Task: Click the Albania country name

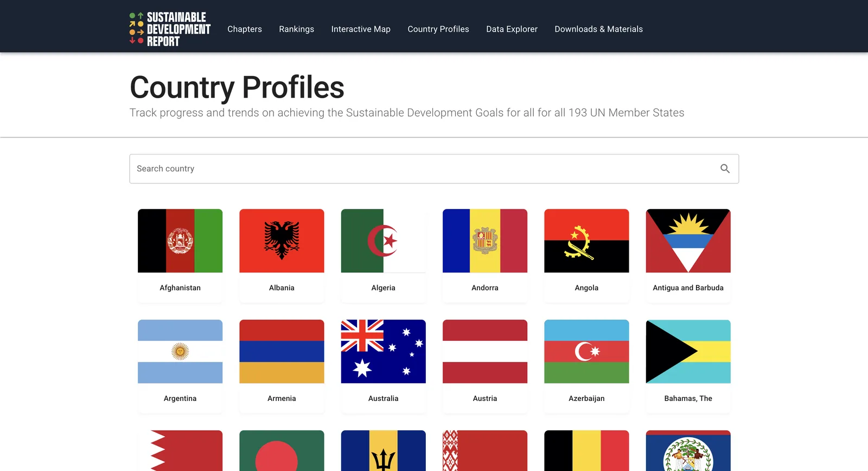Action: [x=282, y=288]
